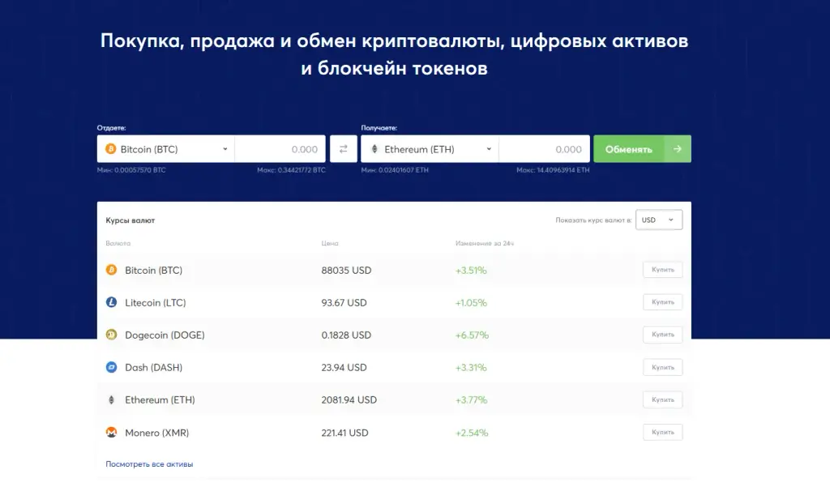Click the give amount input field
The height and width of the screenshot is (504, 830).
pos(280,149)
